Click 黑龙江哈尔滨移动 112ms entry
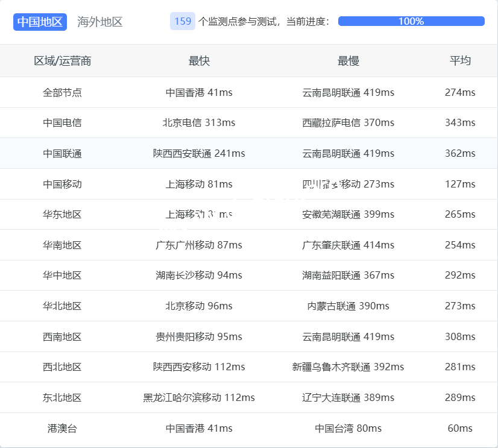Viewport: 498px width, 448px height. 199,397
